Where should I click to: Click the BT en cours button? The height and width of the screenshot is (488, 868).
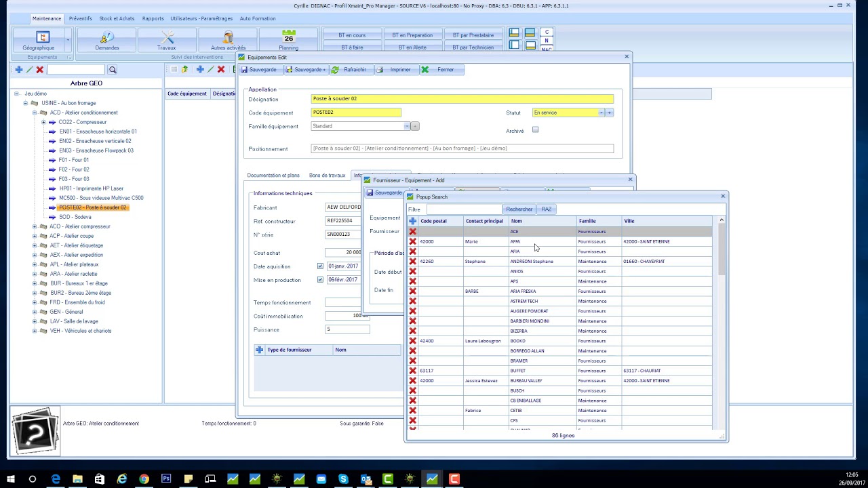tap(352, 35)
